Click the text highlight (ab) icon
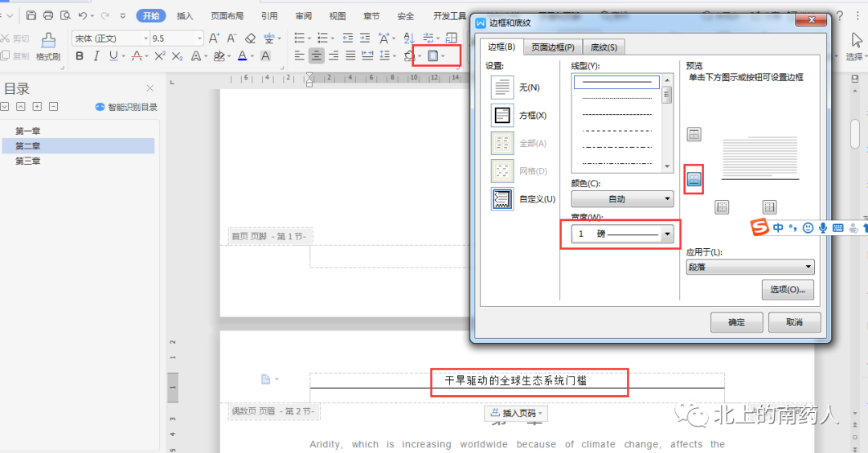868x453 pixels. (x=219, y=56)
